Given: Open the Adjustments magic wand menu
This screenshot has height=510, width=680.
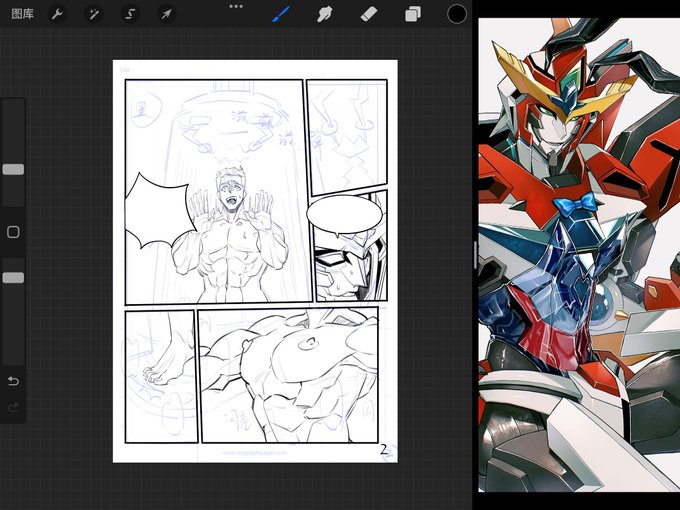Looking at the screenshot, I should (x=94, y=14).
